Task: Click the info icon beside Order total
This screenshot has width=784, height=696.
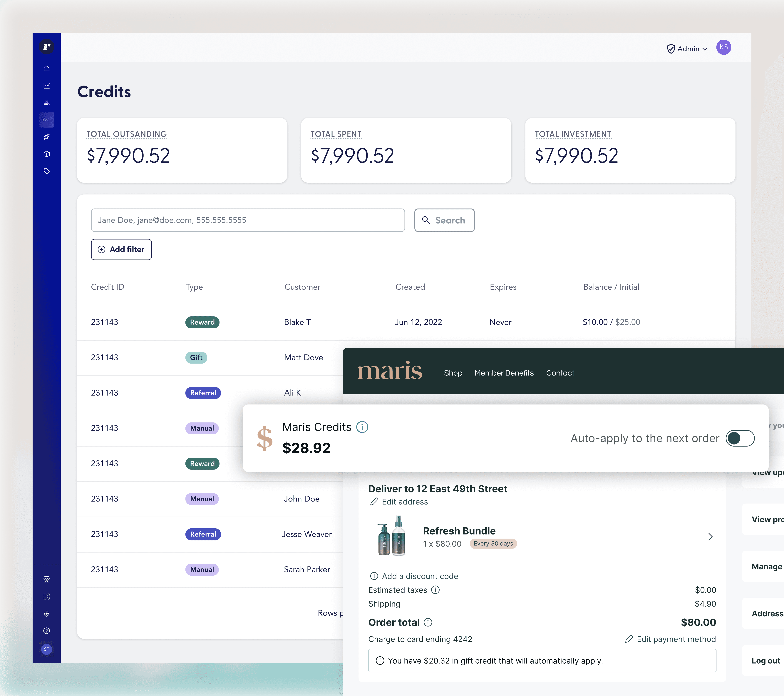Action: pos(428,622)
